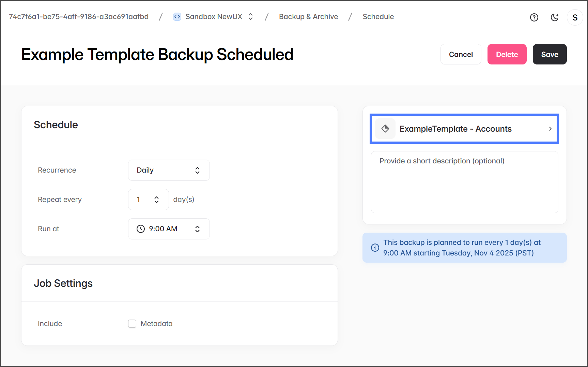The image size is (588, 367).
Task: Click the Sandbox NewUX code icon
Action: 177,17
